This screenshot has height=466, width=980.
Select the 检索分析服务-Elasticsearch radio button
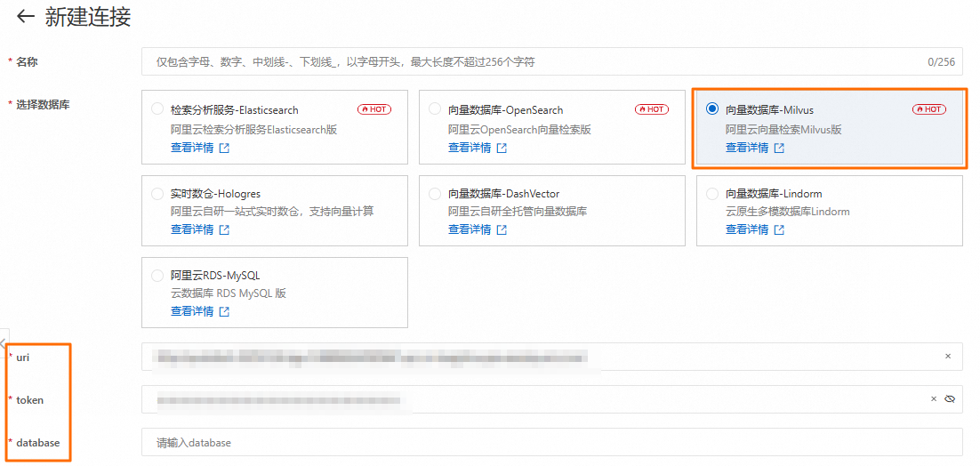point(157,109)
